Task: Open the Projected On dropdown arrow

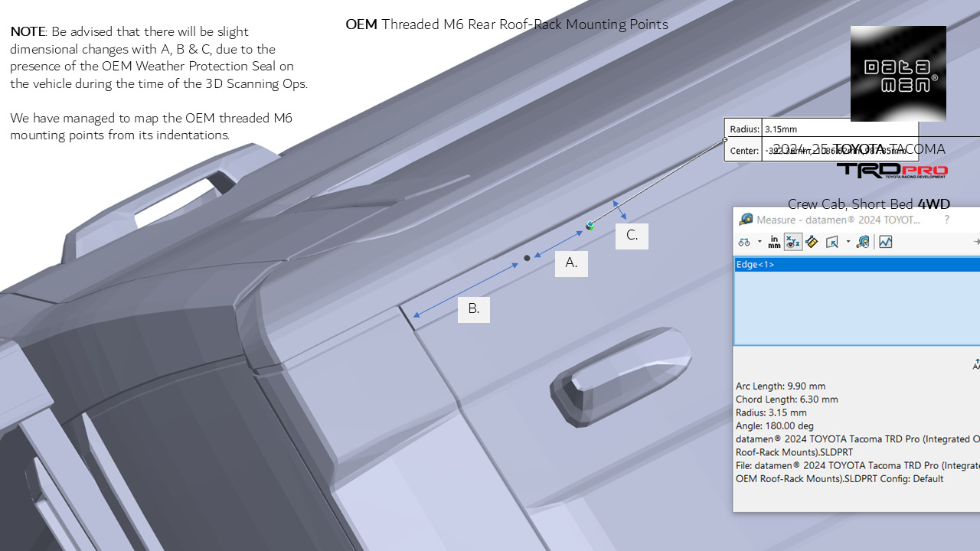Action: tap(848, 242)
